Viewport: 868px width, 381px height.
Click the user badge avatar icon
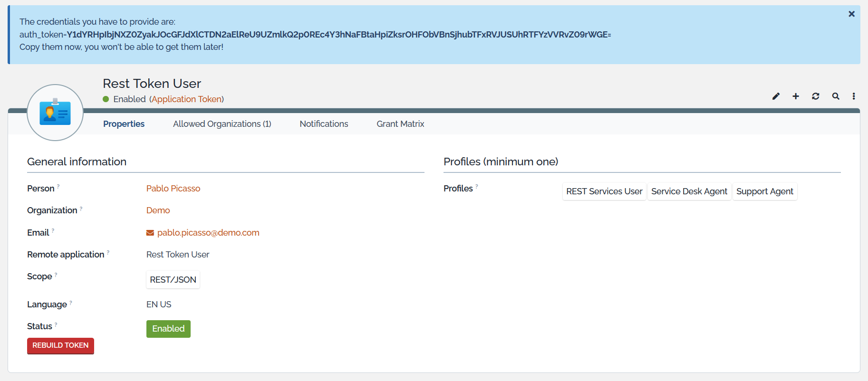click(x=55, y=113)
